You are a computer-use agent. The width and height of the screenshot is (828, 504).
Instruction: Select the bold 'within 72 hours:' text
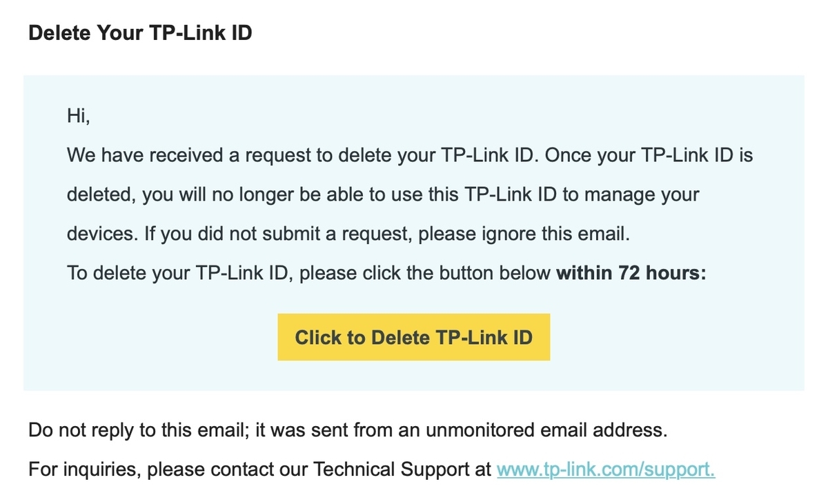(x=631, y=273)
